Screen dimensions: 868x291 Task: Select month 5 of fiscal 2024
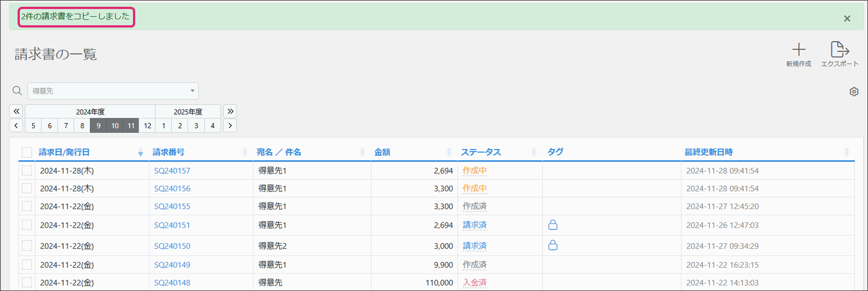[33, 126]
